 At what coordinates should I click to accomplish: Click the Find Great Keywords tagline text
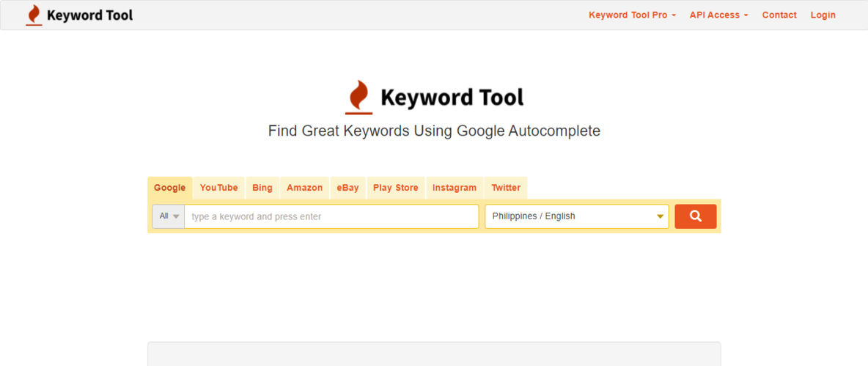[x=434, y=131]
